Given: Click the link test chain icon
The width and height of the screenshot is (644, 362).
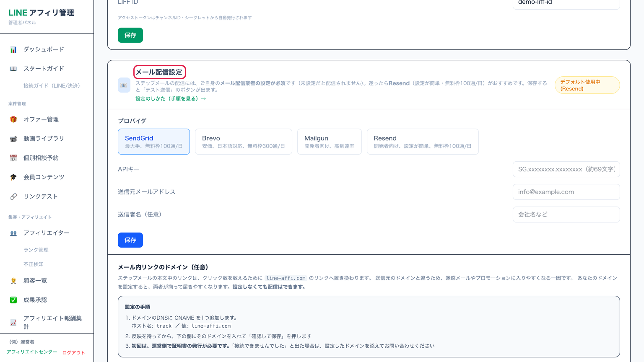Looking at the screenshot, I should pos(13,197).
